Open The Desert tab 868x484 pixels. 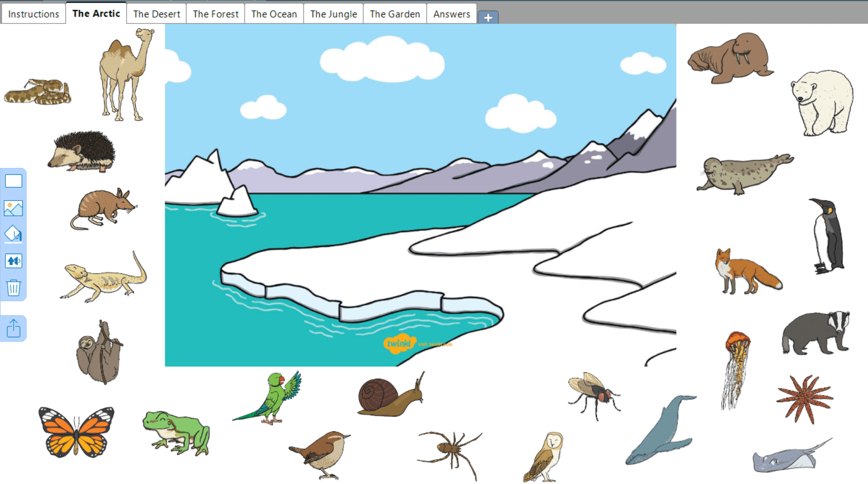156,14
